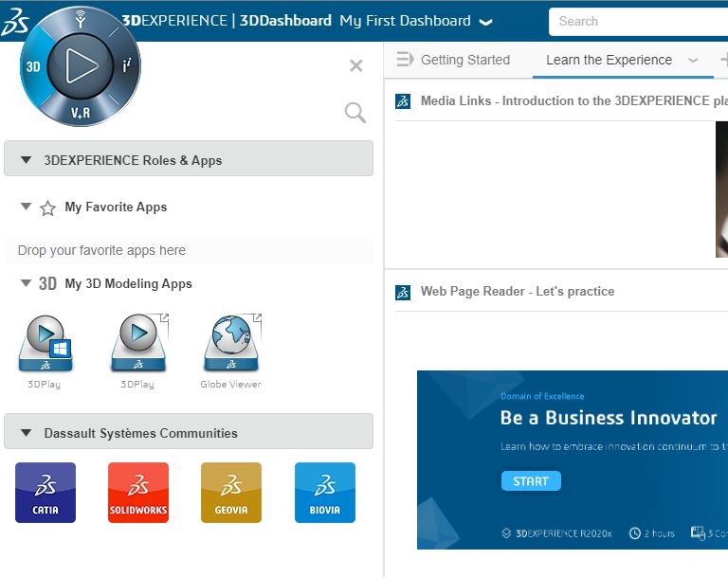Click the magnifier search icon in the apps panel
728x577 pixels.
(x=355, y=114)
